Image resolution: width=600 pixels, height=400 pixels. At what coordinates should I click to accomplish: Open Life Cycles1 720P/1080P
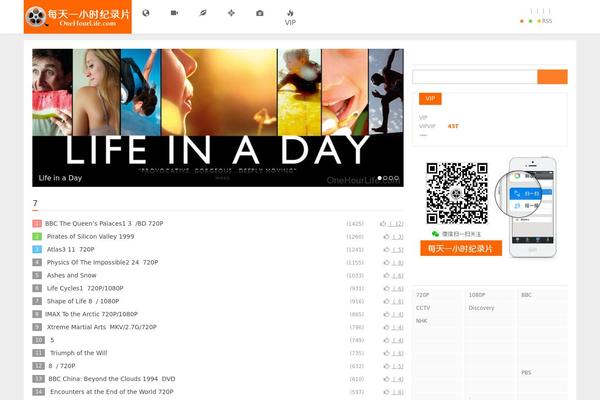(85, 288)
